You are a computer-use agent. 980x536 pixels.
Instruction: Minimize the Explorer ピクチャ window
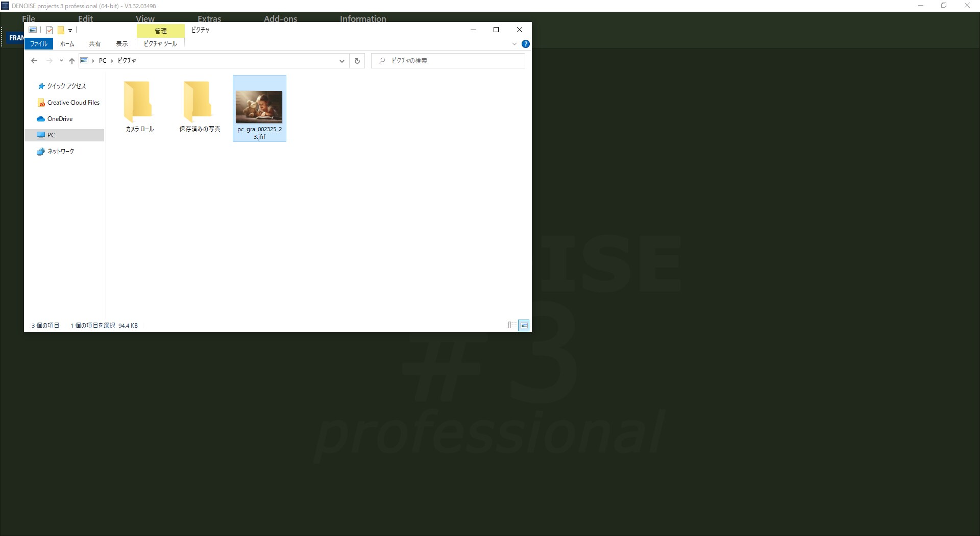pos(473,30)
